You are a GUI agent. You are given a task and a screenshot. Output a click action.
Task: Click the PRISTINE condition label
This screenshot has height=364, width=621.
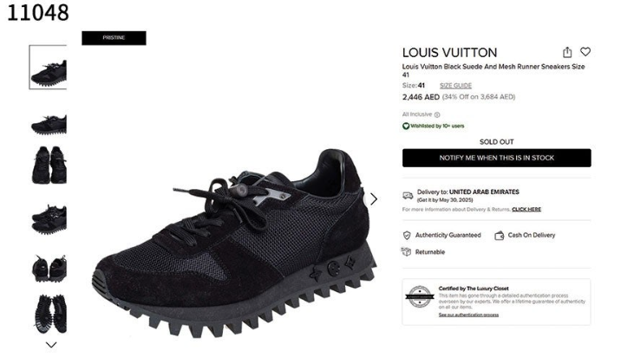click(114, 38)
